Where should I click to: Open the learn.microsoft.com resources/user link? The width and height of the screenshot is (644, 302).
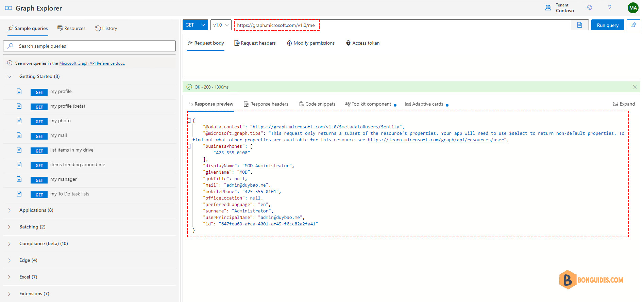(436, 140)
